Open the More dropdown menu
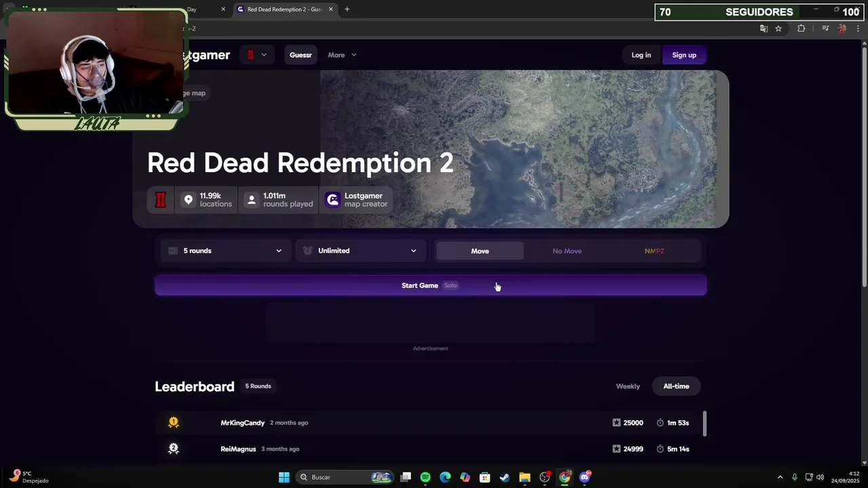Screen dimensions: 868x488 (x=342, y=55)
